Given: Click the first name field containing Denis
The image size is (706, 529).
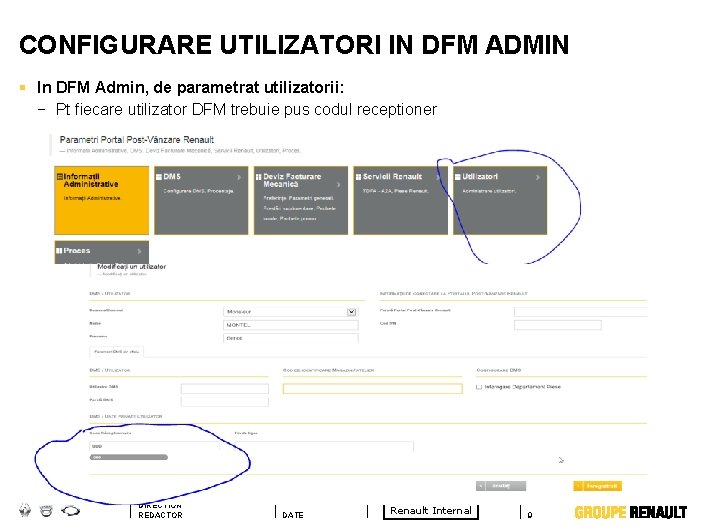Looking at the screenshot, I should (x=290, y=338).
